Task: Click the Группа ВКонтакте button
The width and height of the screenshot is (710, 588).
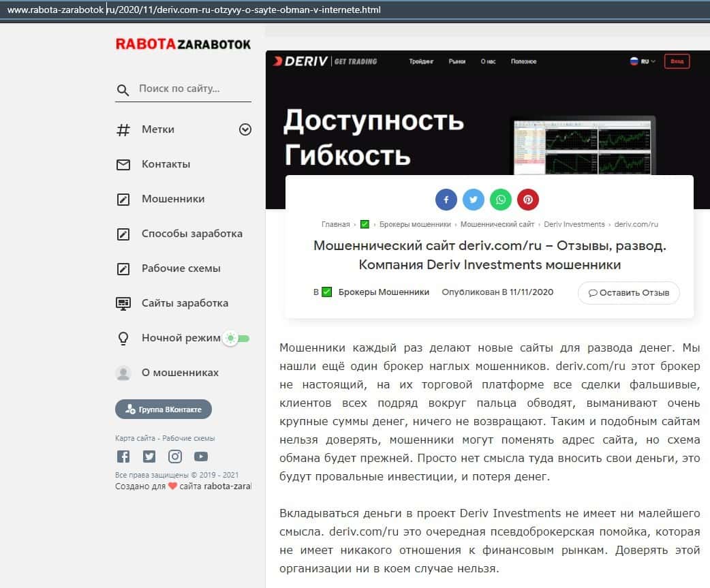Action: point(164,409)
